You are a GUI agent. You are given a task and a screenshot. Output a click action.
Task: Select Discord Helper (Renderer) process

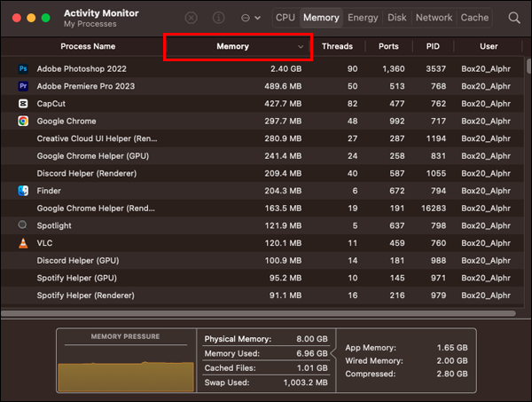coord(87,173)
